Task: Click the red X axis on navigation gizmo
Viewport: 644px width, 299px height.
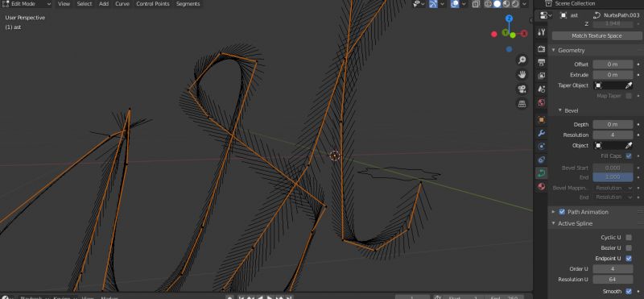Action: [525, 34]
